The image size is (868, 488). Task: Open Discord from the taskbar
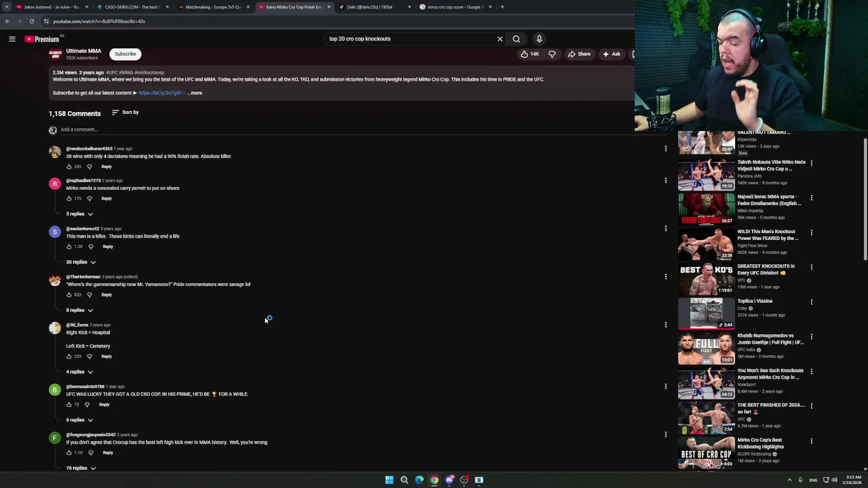pyautogui.click(x=449, y=480)
